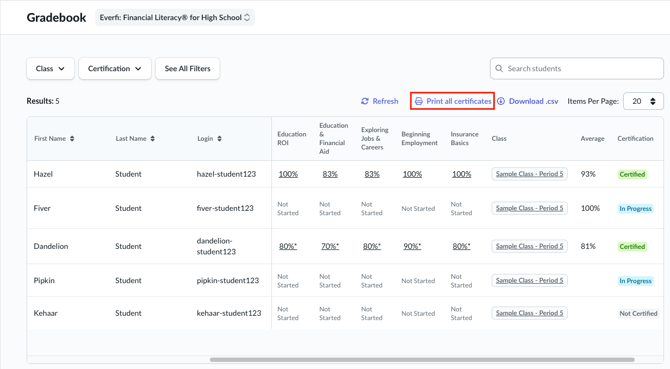The image size is (670, 369).
Task: Open the Class filter dropdown
Action: pos(50,68)
